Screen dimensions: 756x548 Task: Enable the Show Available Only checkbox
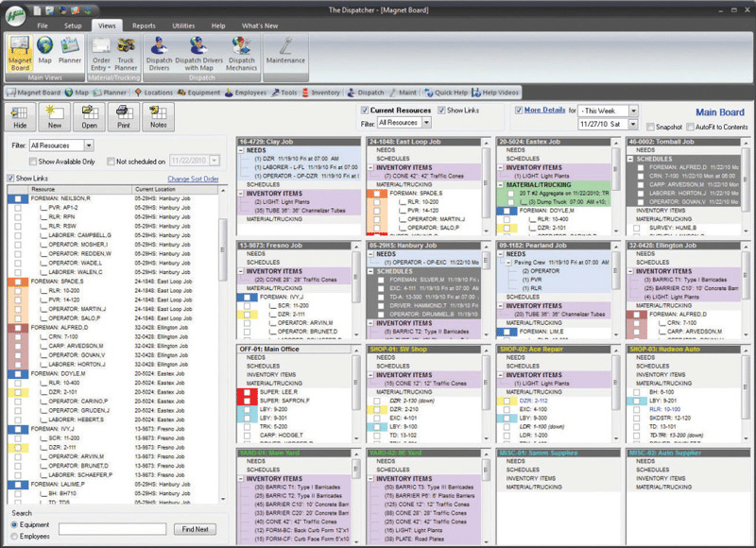pyautogui.click(x=33, y=162)
